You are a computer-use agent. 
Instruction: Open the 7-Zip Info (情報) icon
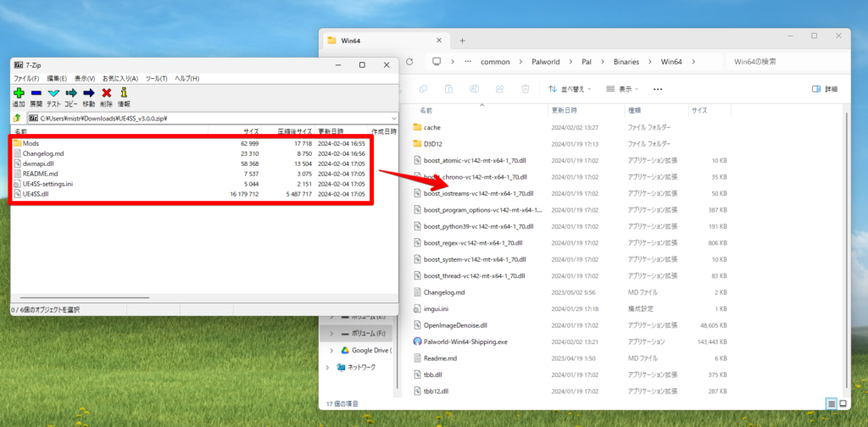coord(124,94)
